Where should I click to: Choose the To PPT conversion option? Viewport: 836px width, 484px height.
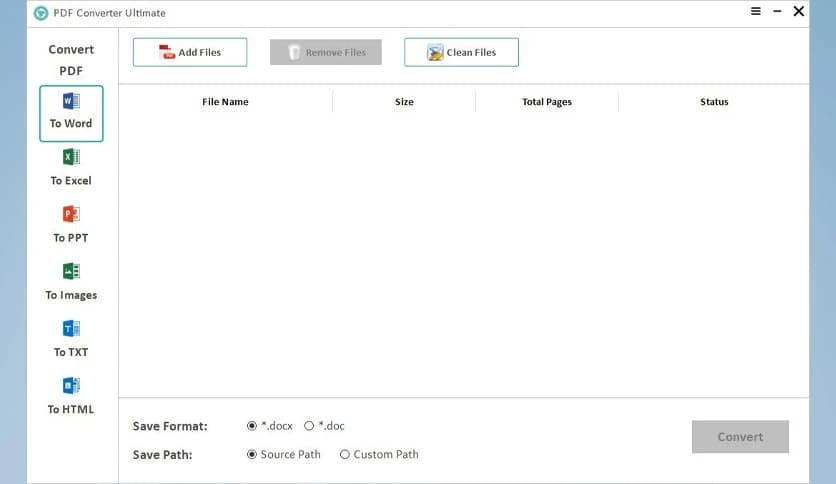[x=71, y=224]
